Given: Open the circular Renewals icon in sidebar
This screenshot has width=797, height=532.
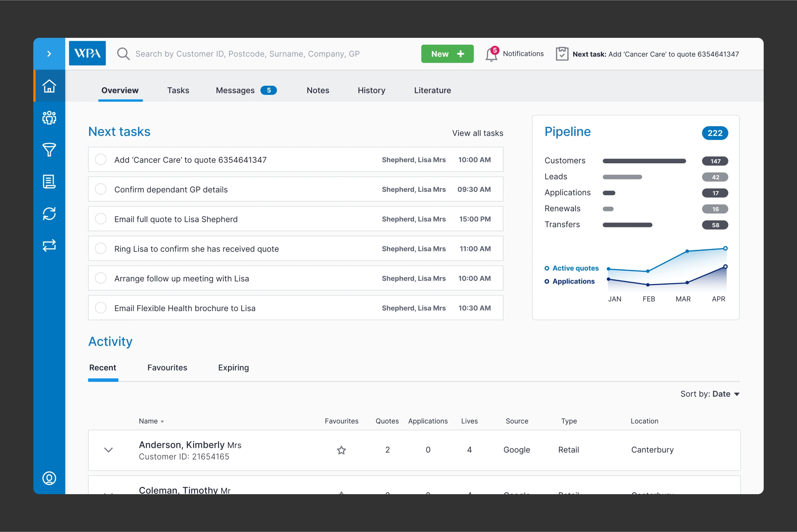Looking at the screenshot, I should click(x=49, y=214).
